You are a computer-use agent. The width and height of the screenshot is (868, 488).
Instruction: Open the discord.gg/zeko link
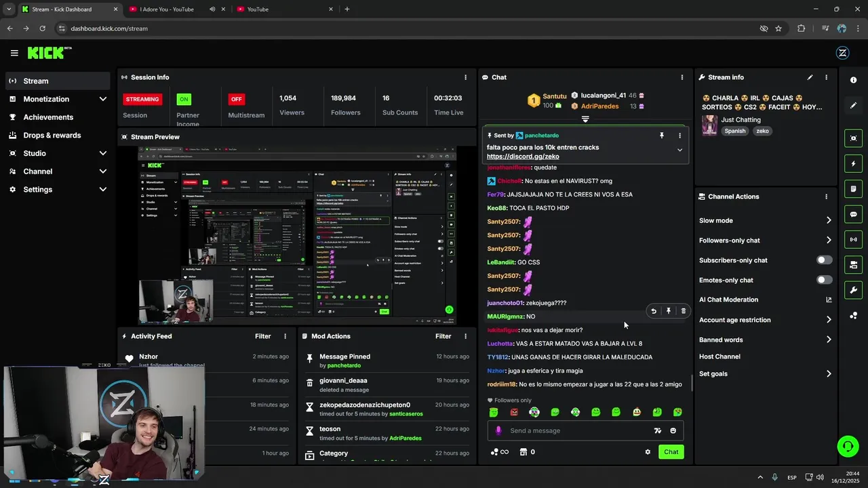tap(523, 157)
